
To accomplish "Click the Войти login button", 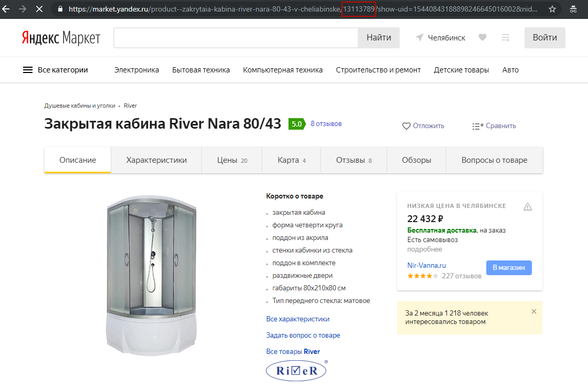I will (x=545, y=37).
